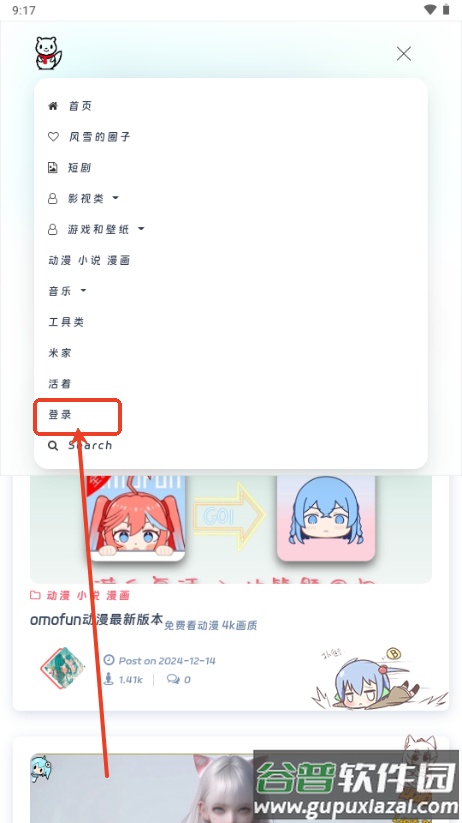Close the navigation menu with X
Screen dimensions: 462x823
click(404, 54)
